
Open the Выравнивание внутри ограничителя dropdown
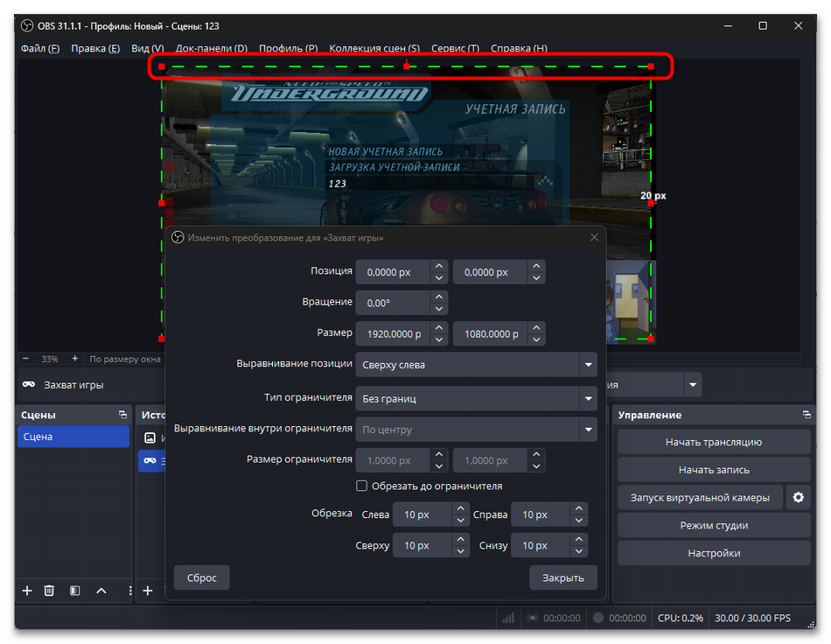point(476,430)
